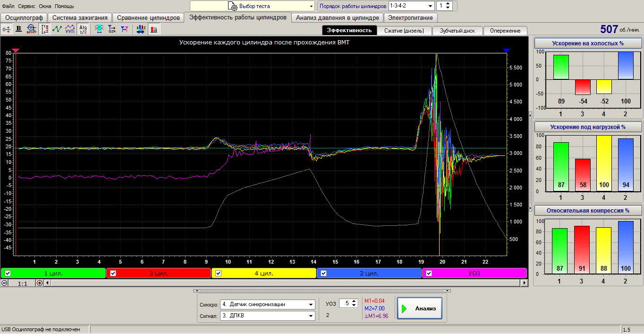The image size is (644, 334).
Task: Select the Эффективность sub-tab
Action: 349,30
